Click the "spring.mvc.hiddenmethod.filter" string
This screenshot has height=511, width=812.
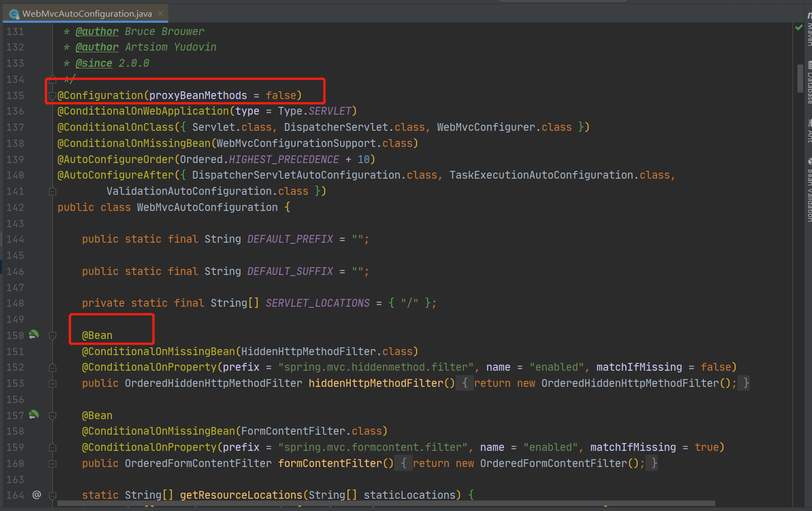[x=376, y=367]
